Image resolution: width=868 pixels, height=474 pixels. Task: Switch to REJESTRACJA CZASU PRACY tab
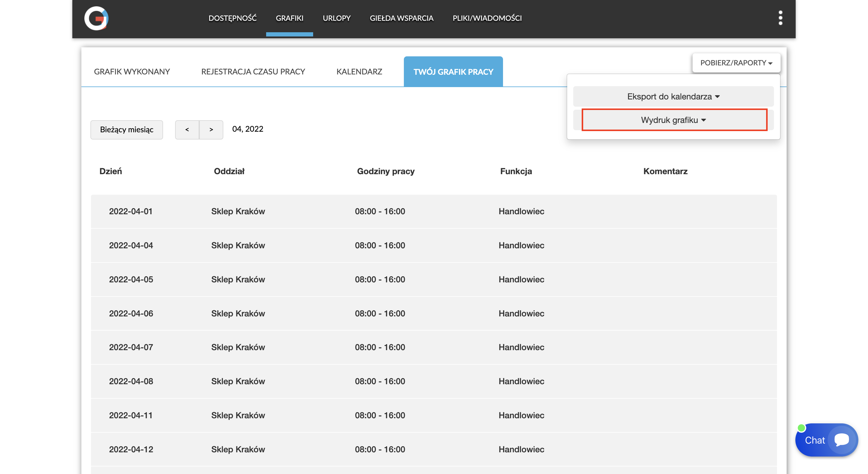coord(253,72)
